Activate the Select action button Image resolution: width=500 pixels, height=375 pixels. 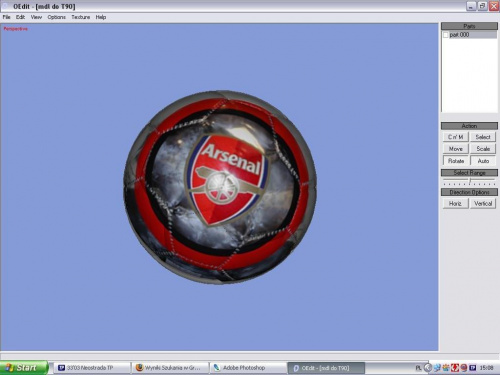[483, 137]
